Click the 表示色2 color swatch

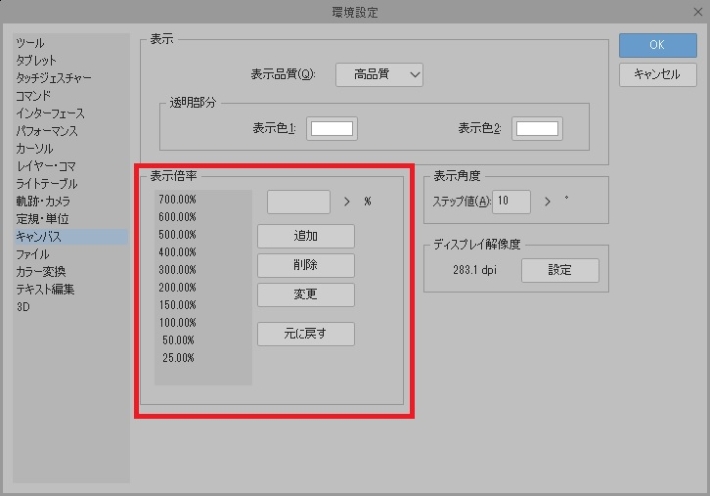point(537,129)
